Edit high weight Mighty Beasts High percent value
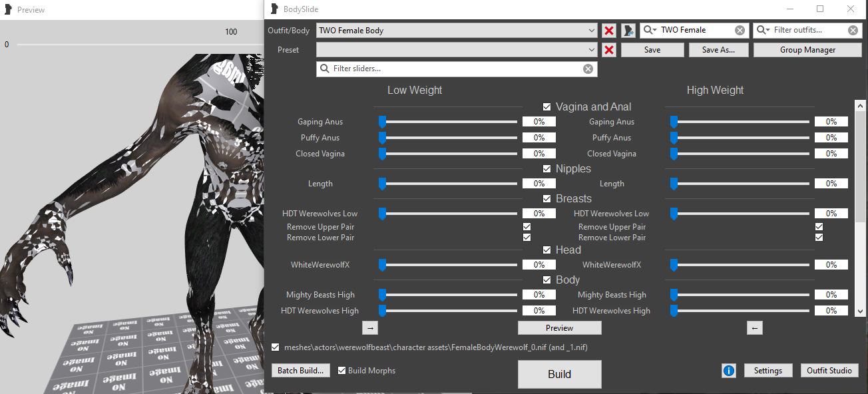Image resolution: width=868 pixels, height=394 pixels. (x=831, y=295)
